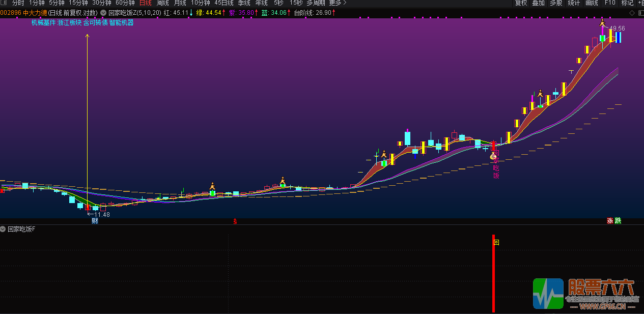Toggle the 多股 multi-stock view

click(556, 3)
